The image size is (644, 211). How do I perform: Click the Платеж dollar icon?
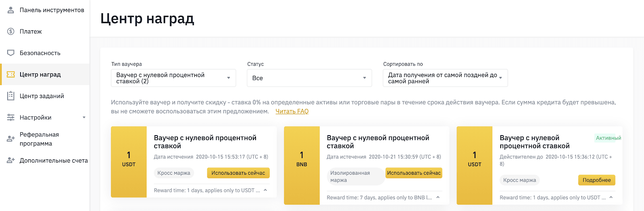tap(11, 31)
